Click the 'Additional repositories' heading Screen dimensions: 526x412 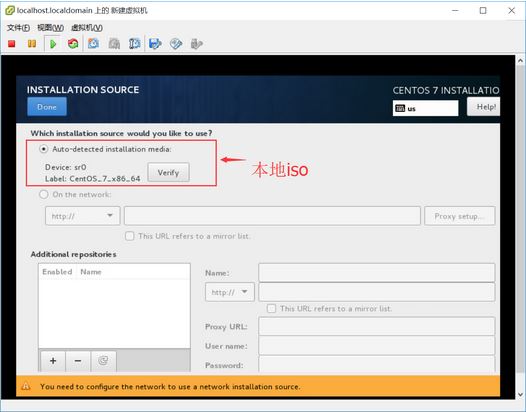tap(73, 254)
